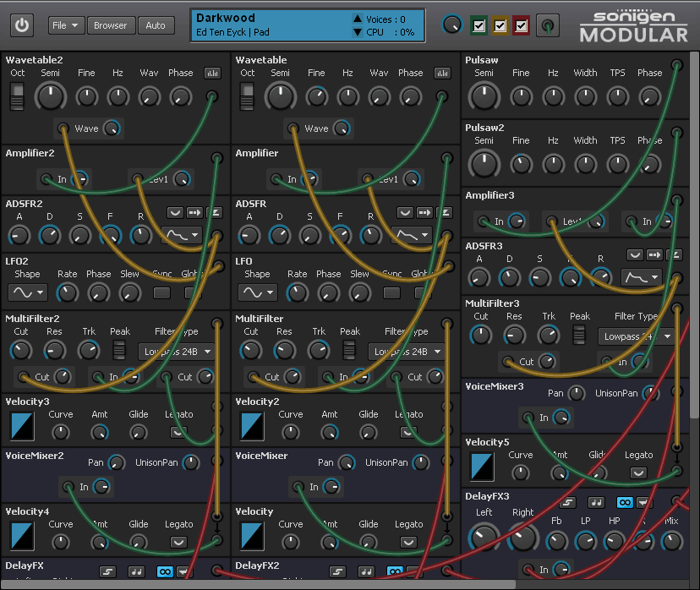Flip the switch icon beside the top checkboxes
Screen dimensions: 700x590
pyautogui.click(x=547, y=25)
